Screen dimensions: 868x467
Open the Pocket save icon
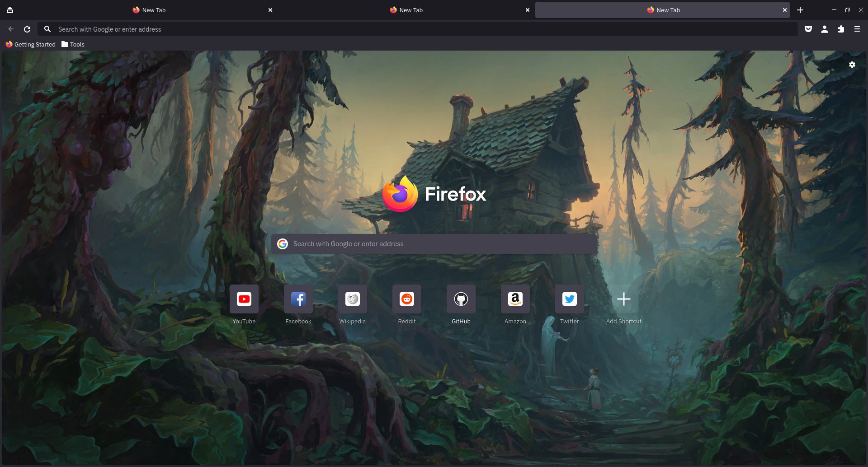pos(808,29)
